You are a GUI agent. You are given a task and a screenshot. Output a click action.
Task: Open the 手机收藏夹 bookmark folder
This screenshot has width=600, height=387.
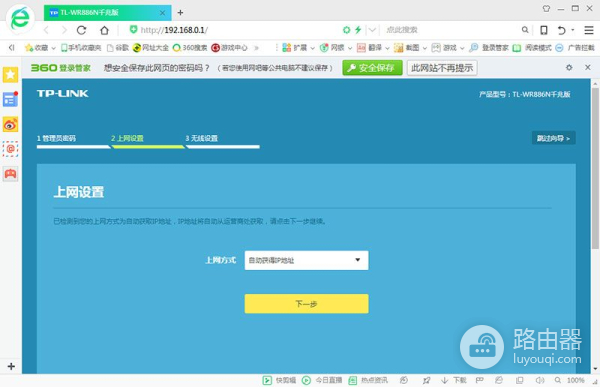81,48
